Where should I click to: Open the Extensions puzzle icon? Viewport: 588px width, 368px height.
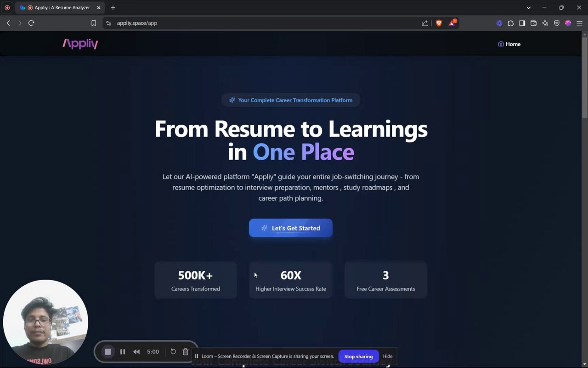511,23
